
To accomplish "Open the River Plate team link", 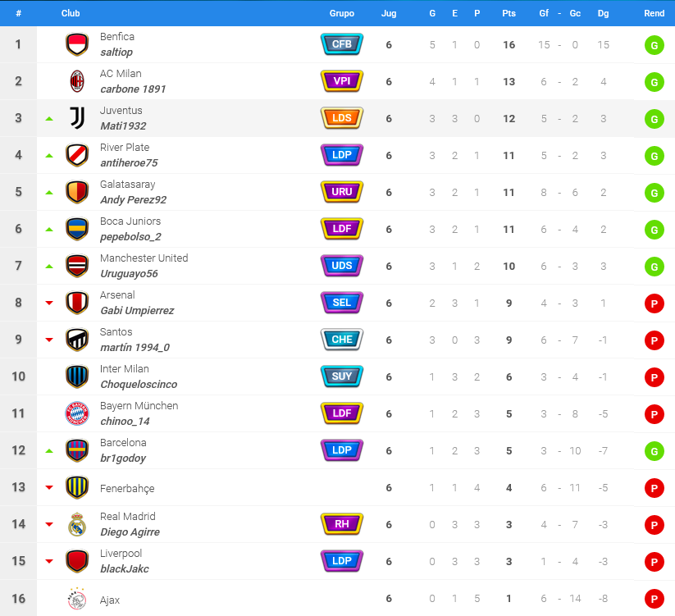I will point(125,147).
